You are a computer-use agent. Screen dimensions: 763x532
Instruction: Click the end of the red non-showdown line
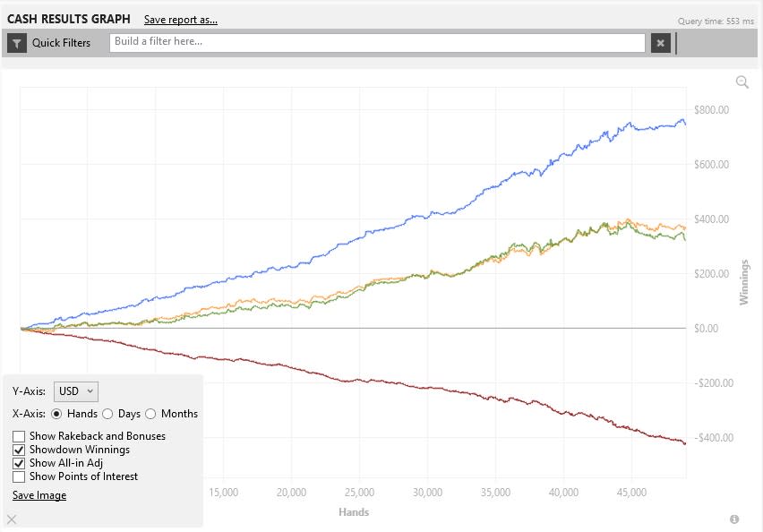(x=685, y=443)
